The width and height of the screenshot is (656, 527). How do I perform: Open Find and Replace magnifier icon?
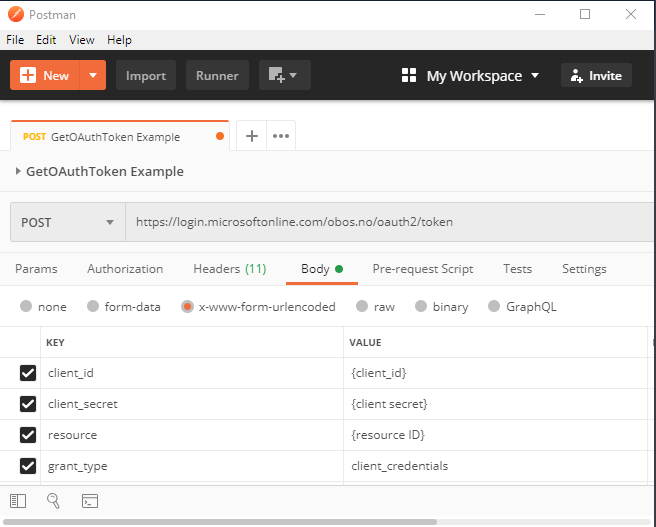pyautogui.click(x=53, y=500)
